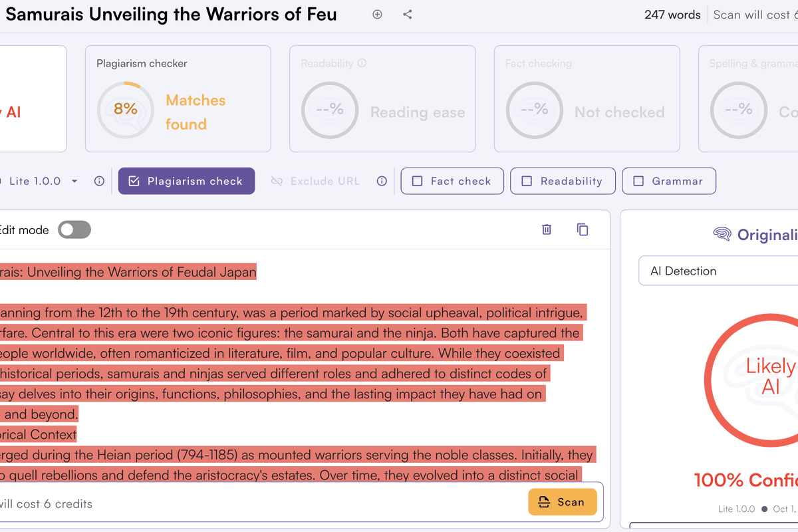Open the AI Detection dropdown
Viewport: 798px width, 532px height.
coord(718,271)
